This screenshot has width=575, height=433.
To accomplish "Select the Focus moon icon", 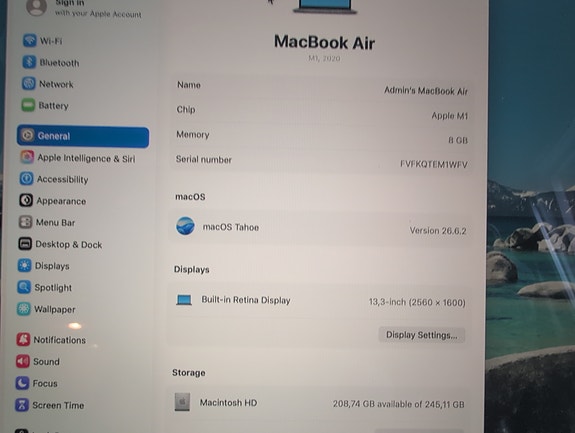I will pos(22,383).
